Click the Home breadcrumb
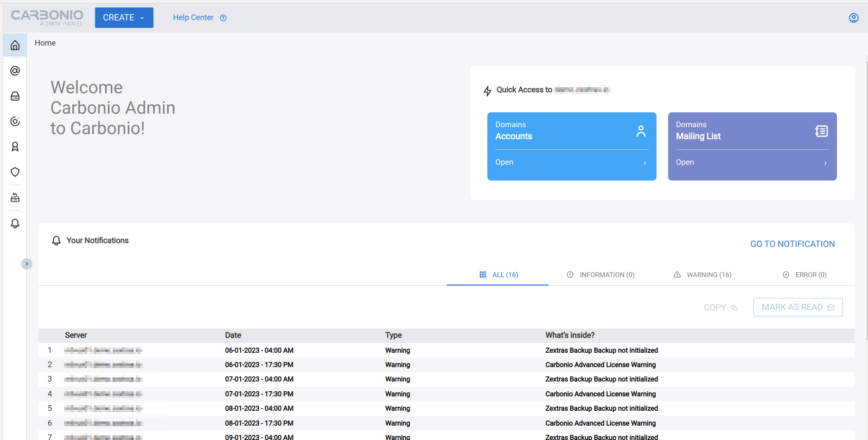 tap(45, 43)
